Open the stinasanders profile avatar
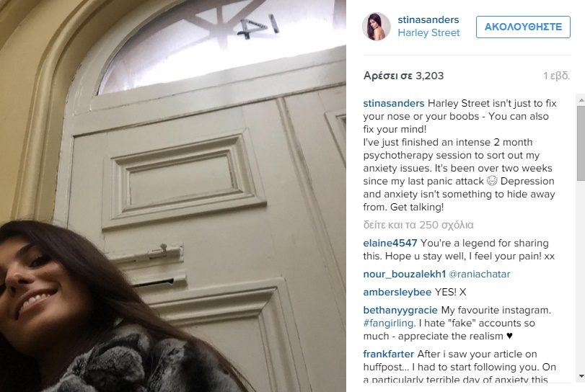585x392 pixels. (377, 27)
